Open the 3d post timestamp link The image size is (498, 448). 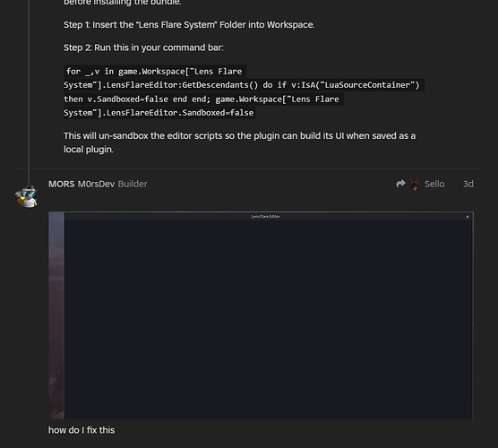468,184
